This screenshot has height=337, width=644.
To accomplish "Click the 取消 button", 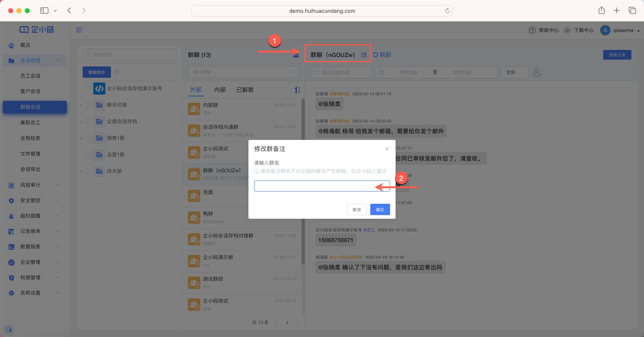I will 356,210.
